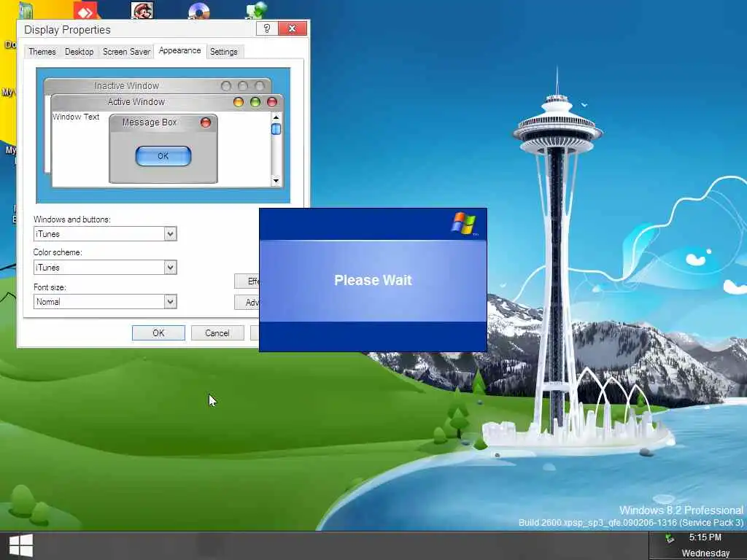Open the Windows Start button on the taskbar

click(21, 545)
